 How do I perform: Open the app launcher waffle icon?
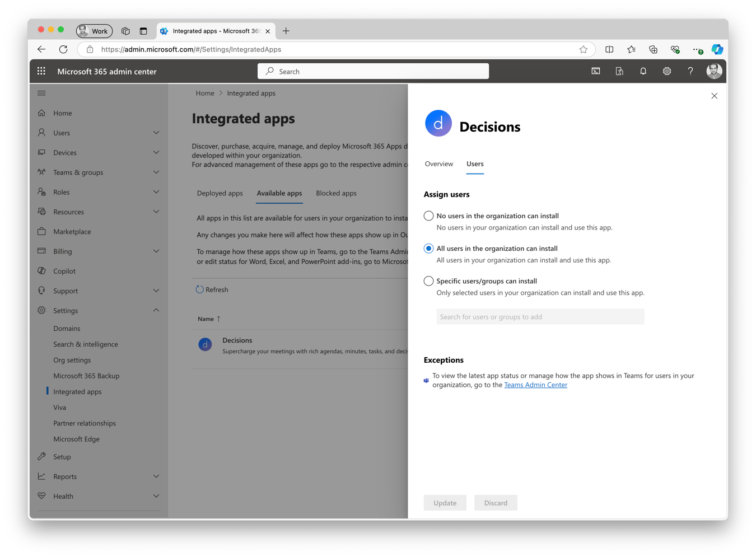click(41, 71)
